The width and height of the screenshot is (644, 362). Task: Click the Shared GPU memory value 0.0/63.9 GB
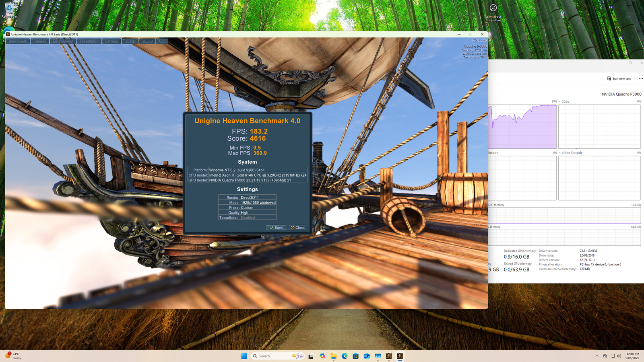pos(516,269)
